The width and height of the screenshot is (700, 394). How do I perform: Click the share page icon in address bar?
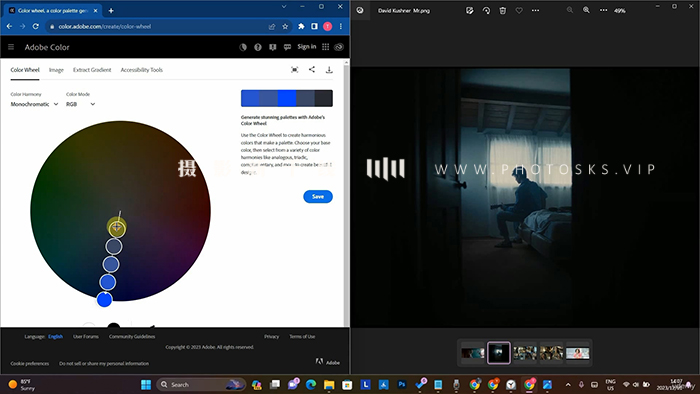(x=272, y=26)
